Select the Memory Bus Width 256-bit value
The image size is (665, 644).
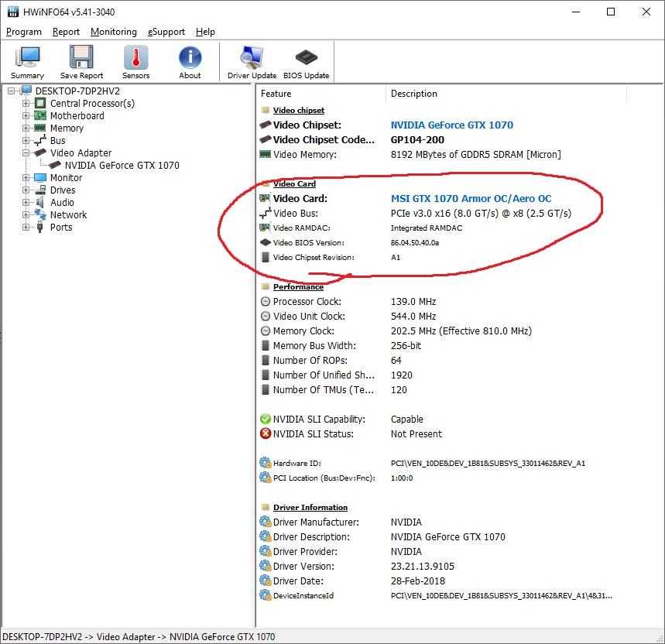click(406, 345)
